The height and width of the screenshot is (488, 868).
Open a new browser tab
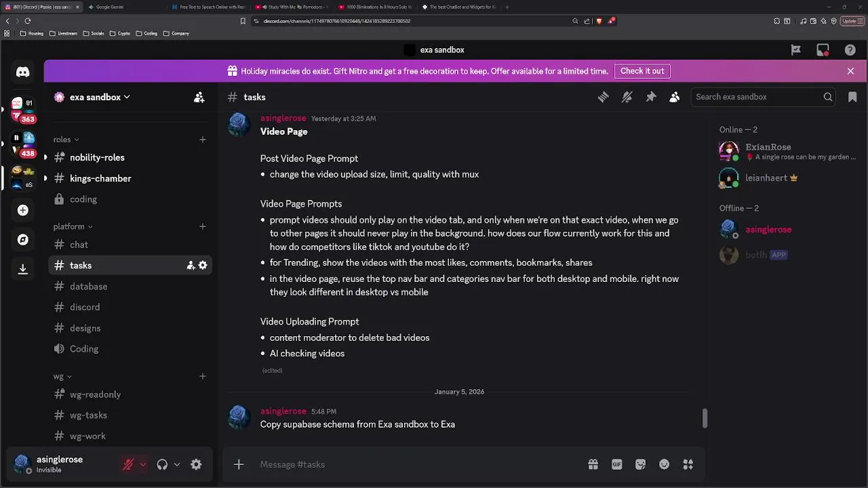pyautogui.click(x=507, y=7)
